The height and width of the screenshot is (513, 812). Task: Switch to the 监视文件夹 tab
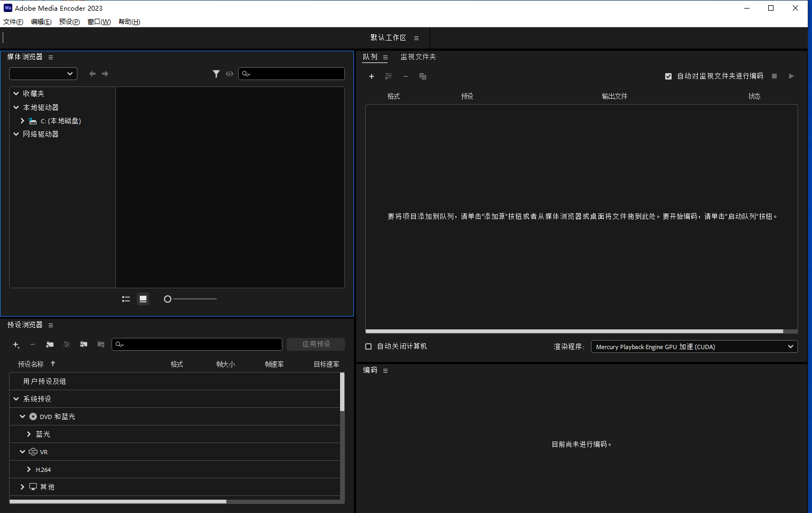(418, 57)
